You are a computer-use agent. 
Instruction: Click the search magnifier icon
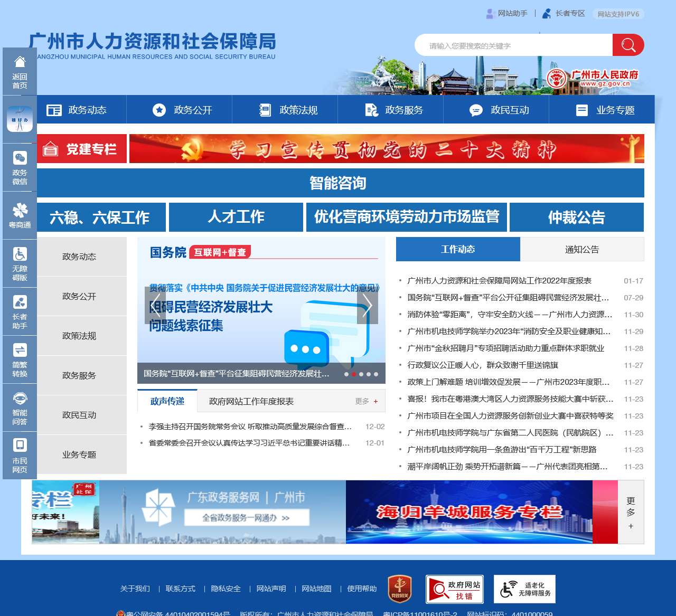pos(628,45)
